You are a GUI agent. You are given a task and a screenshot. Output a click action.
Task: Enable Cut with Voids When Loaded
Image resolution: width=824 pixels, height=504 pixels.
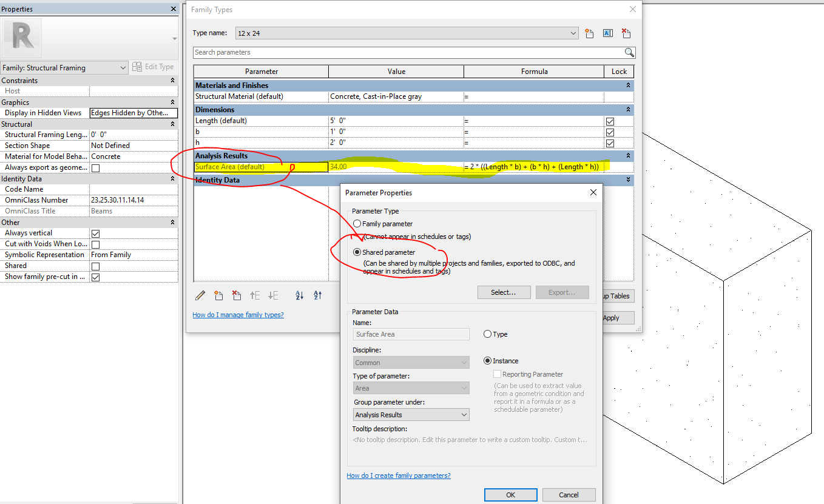pyautogui.click(x=94, y=244)
